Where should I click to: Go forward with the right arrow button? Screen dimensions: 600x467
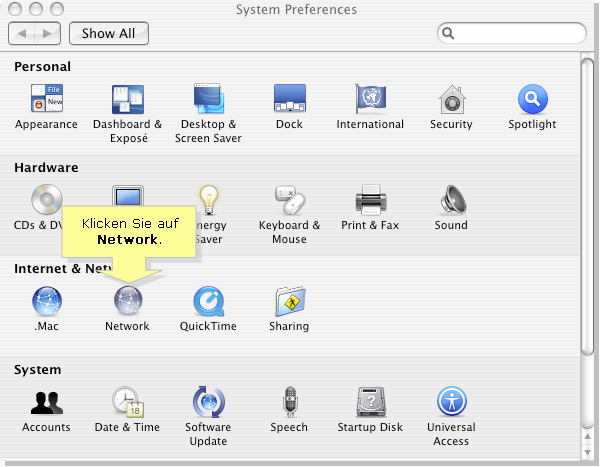(47, 33)
